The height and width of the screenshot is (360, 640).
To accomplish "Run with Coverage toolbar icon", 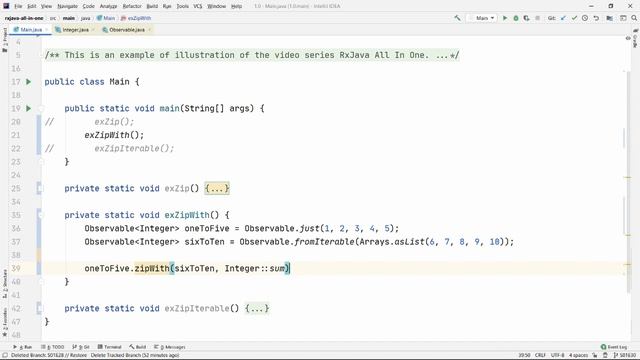I will (x=527, y=18).
